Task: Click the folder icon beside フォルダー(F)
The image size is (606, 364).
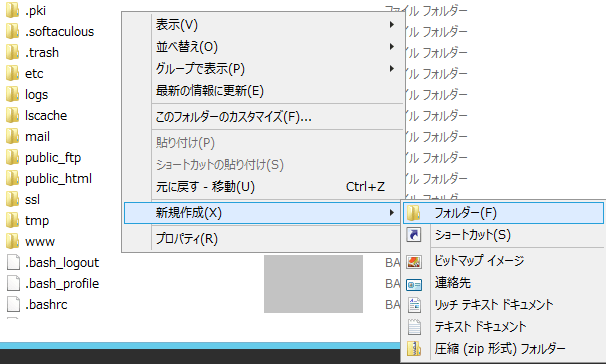Action: click(414, 213)
